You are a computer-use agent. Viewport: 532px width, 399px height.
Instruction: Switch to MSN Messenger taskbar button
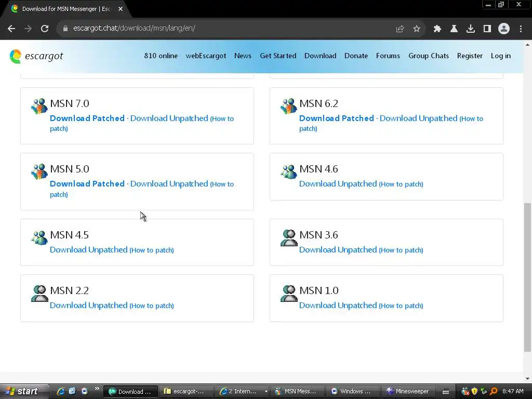[298, 392]
